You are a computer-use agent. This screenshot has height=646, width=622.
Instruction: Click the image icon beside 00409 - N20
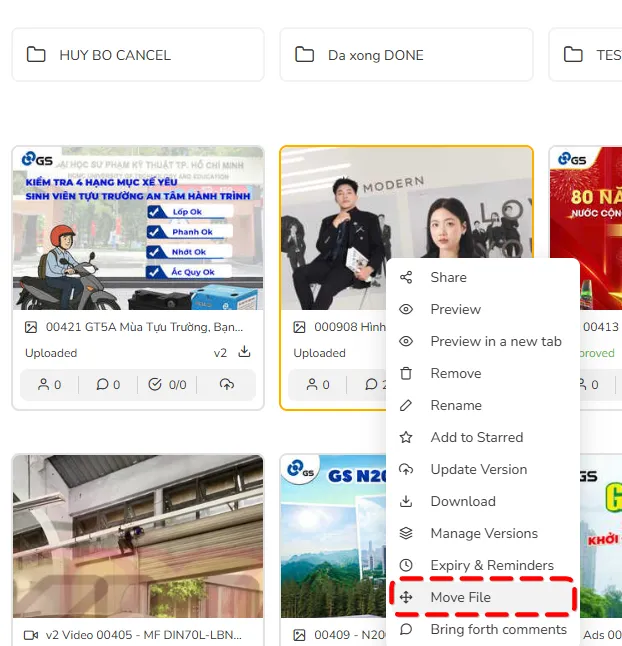pos(299,635)
